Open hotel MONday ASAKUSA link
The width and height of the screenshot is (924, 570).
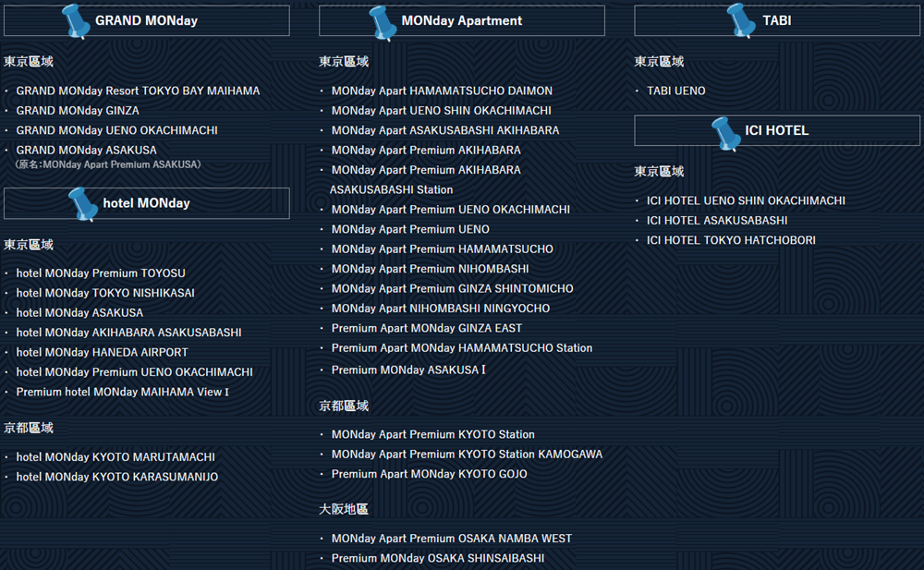(x=79, y=313)
